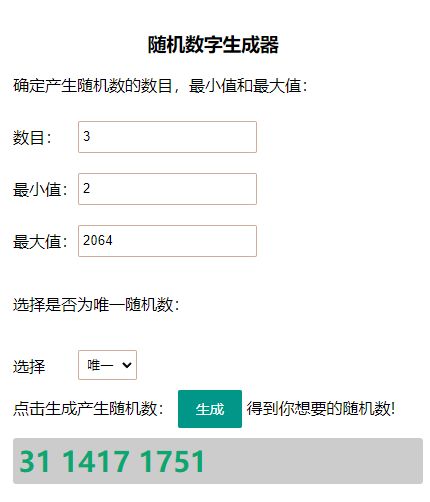
Task: Click the 选择 label beside the dropdown
Action: click(29, 367)
